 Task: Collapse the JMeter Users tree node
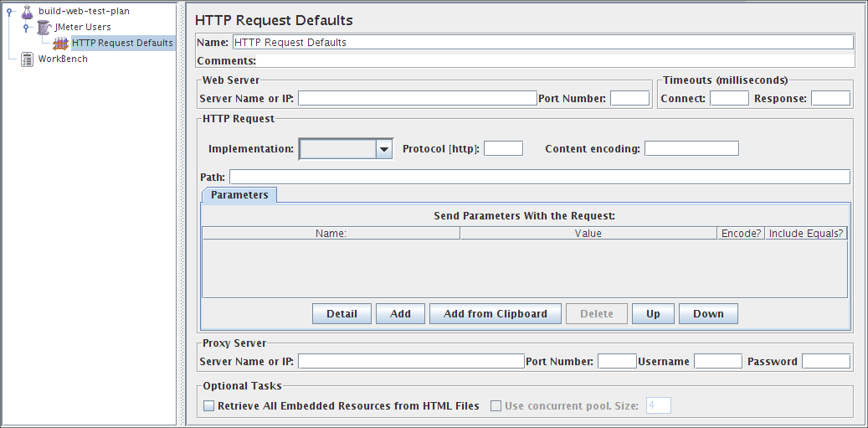coord(26,28)
